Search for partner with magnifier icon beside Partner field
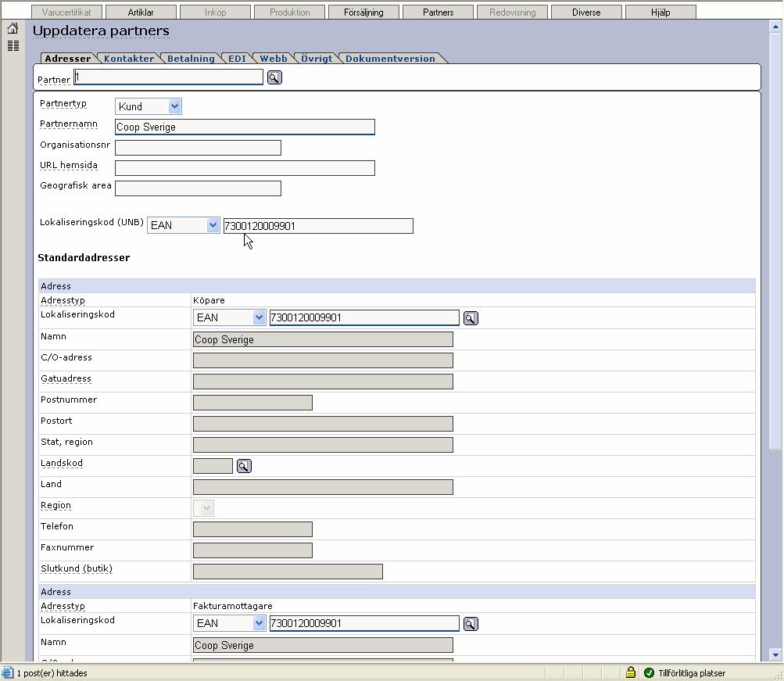 pos(274,77)
